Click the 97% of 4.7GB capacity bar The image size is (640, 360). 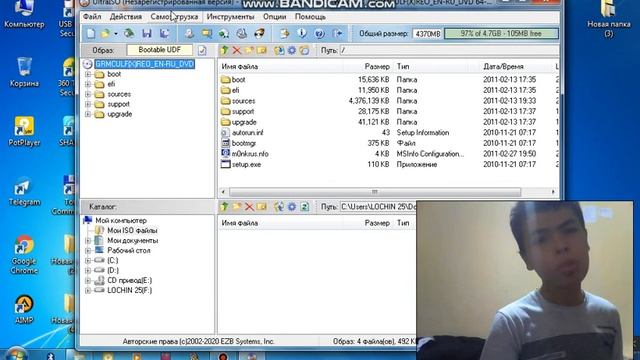point(501,33)
